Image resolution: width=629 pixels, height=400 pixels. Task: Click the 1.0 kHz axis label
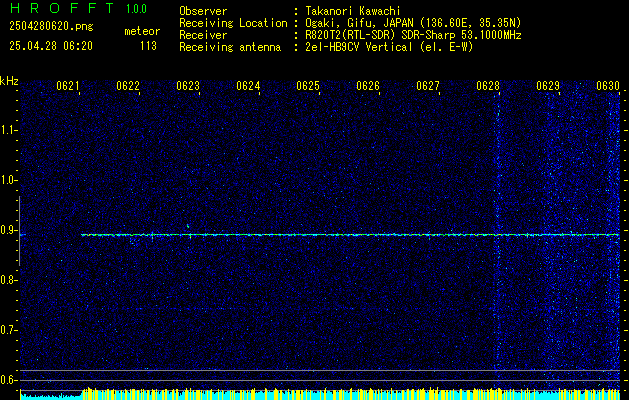[8, 181]
